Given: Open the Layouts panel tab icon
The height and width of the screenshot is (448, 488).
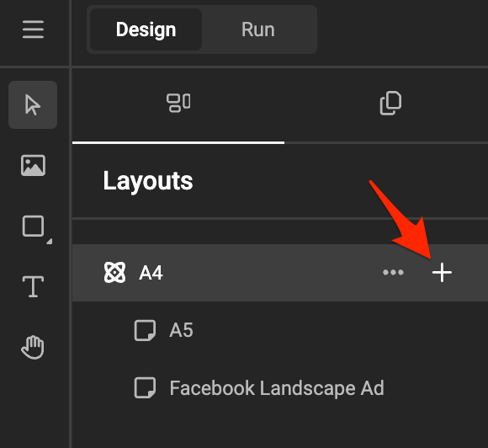Looking at the screenshot, I should tap(178, 103).
